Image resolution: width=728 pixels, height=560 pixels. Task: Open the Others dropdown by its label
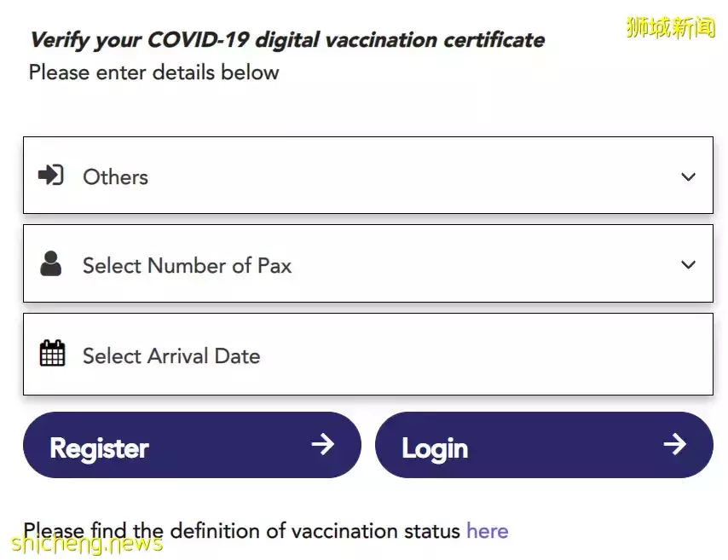tap(115, 177)
